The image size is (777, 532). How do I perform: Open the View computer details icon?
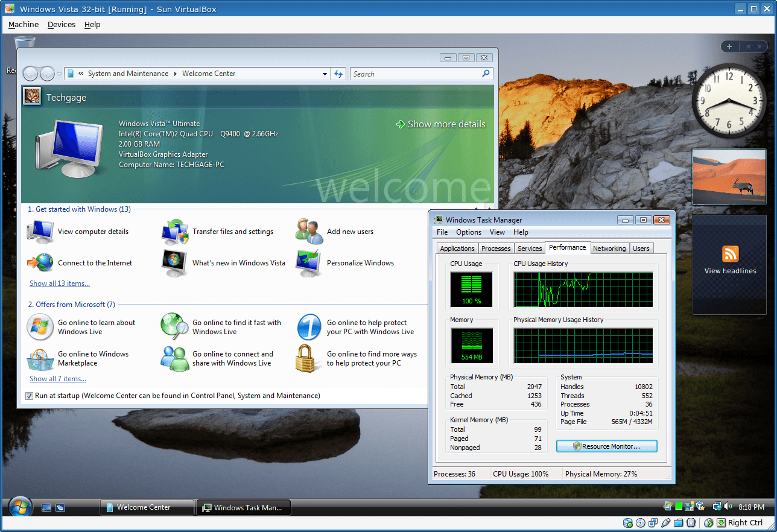tap(40, 232)
